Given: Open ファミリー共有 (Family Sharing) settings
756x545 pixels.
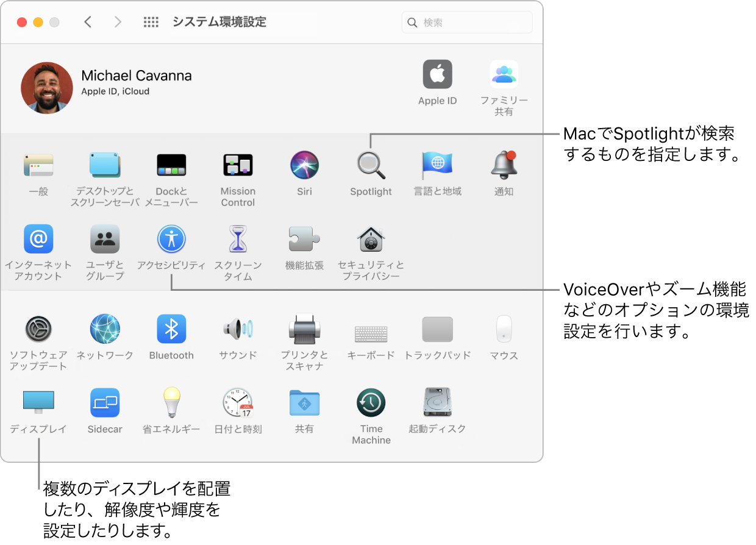Looking at the screenshot, I should point(504,74).
